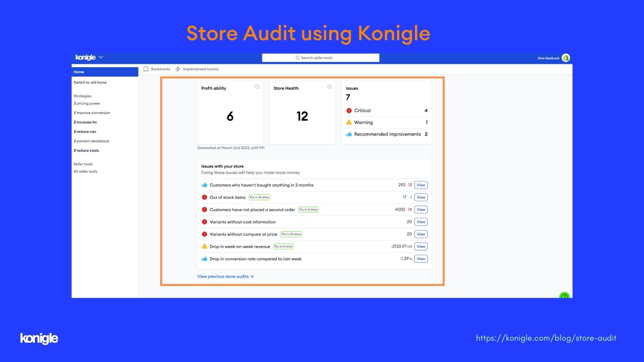
Task: Click the red icon beside Out of stock items
Action: click(x=204, y=197)
